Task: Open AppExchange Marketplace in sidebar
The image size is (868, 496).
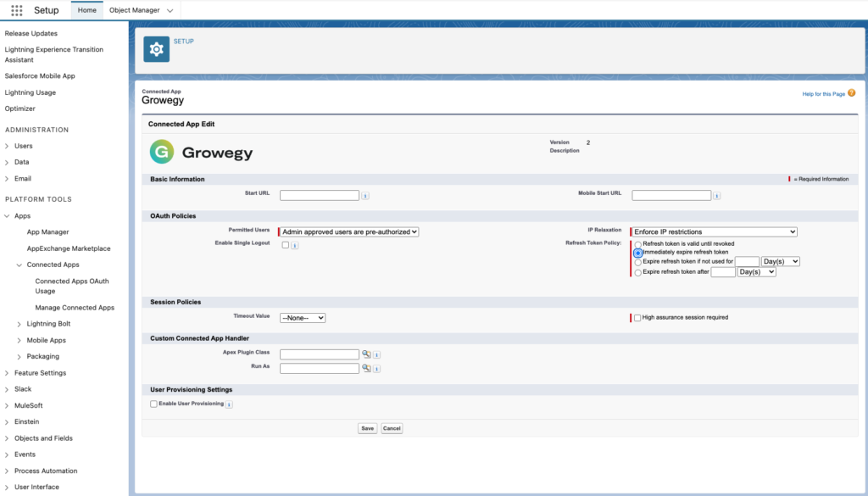Action: (69, 248)
